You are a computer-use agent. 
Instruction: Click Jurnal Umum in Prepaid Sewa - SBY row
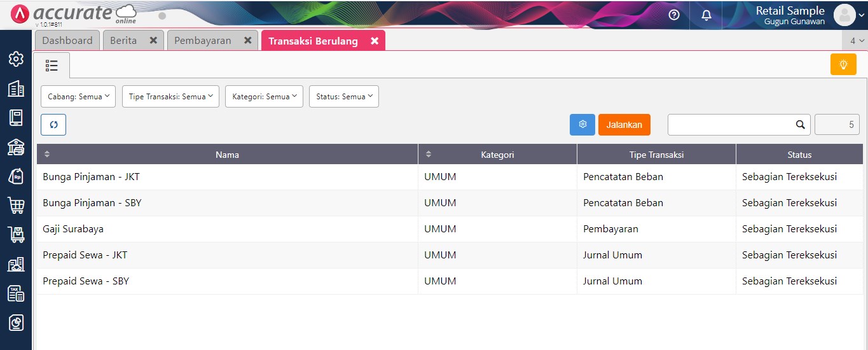point(612,281)
